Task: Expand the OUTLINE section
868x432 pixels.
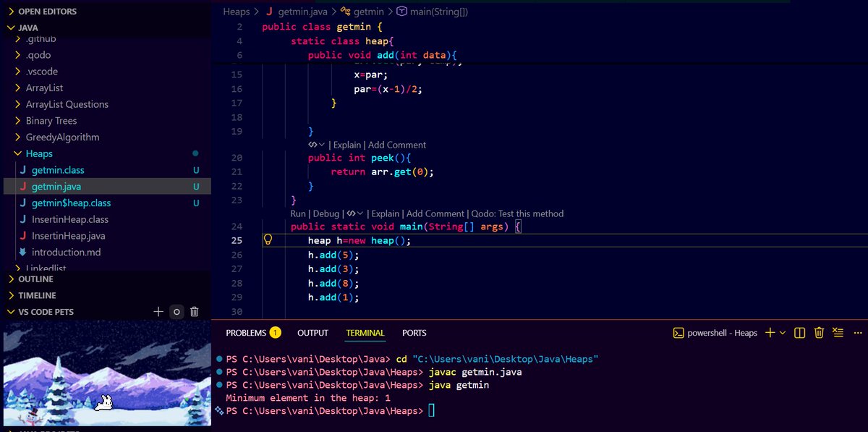Action: click(x=11, y=279)
